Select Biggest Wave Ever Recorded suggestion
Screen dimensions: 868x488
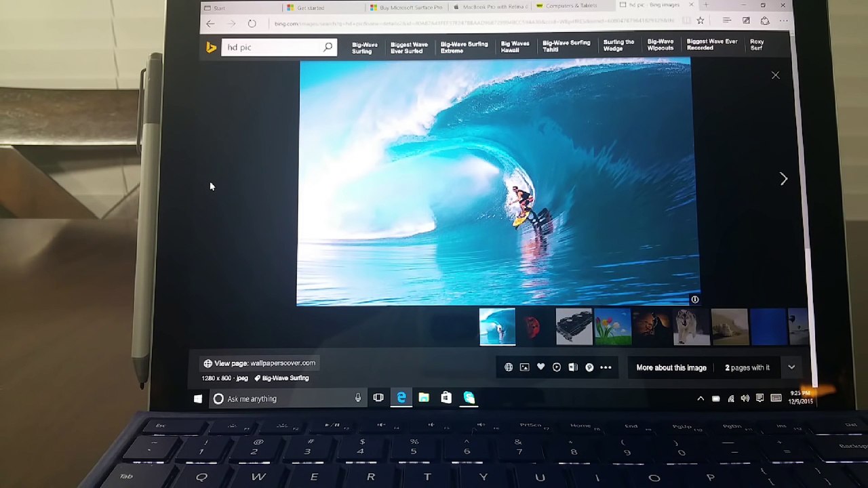point(712,44)
